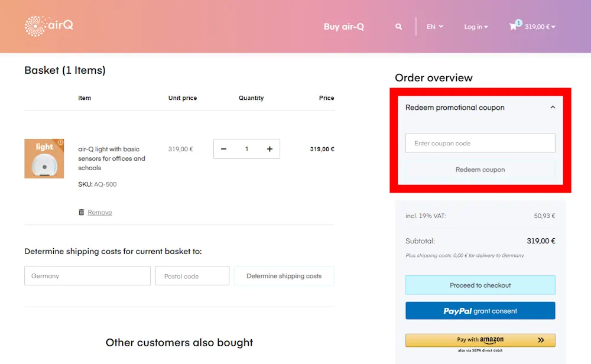Screen dimensions: 591x364
Task: Click the plus shipping costs note
Action: click(x=465, y=255)
